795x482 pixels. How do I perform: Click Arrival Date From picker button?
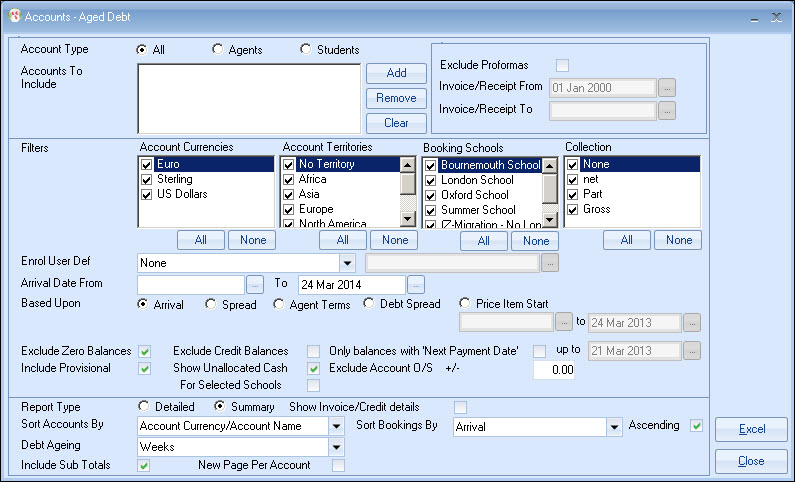coord(255,284)
